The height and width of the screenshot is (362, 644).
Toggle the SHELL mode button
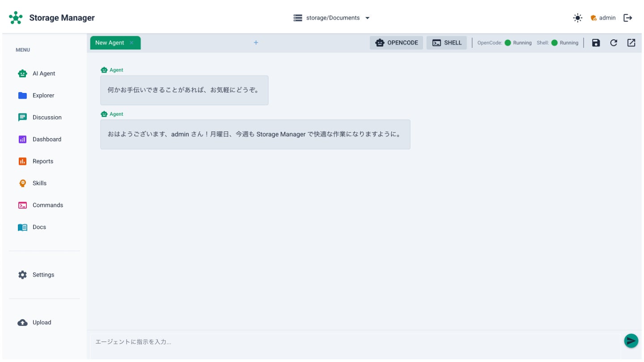click(446, 43)
